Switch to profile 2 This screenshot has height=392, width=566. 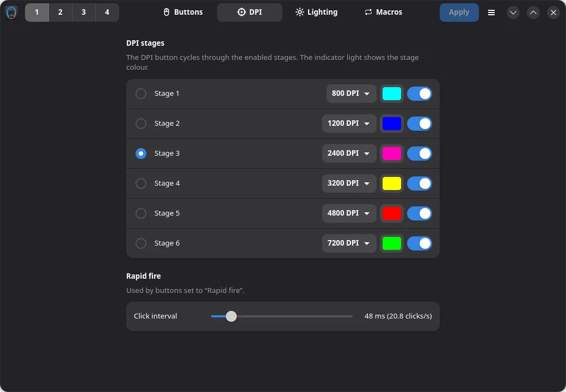coord(60,13)
